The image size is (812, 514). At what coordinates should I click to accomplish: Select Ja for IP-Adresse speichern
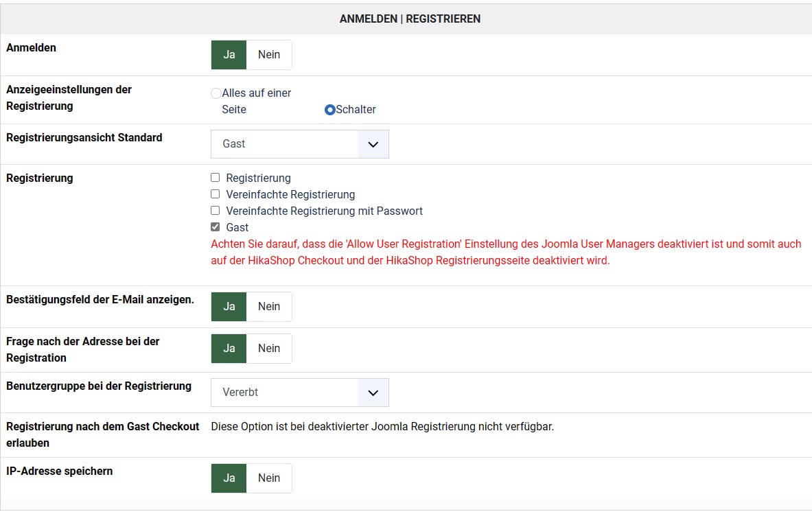click(229, 478)
